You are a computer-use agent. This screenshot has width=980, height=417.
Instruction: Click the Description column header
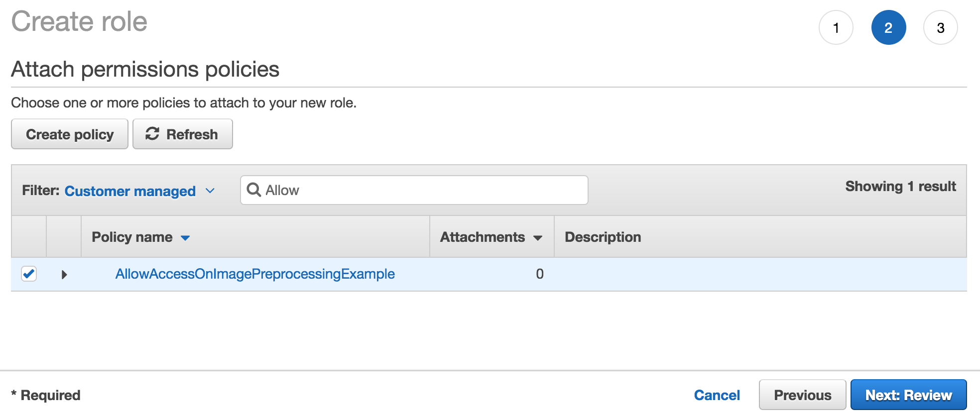[603, 237]
